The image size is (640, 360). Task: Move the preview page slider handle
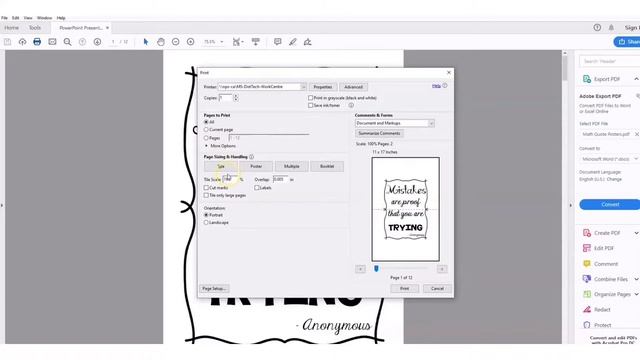tap(376, 269)
